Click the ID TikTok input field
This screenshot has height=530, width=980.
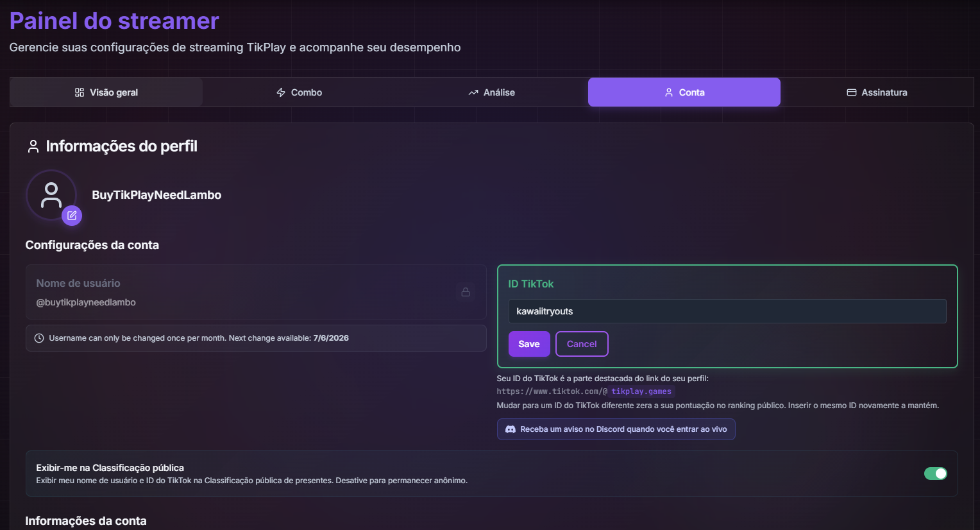point(727,311)
